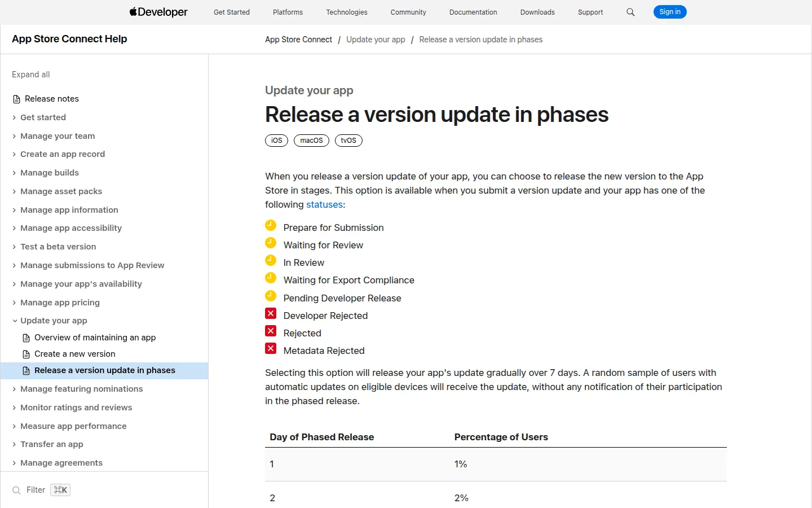This screenshot has width=812, height=508.
Task: Click the Day of Phased Release column header
Action: 322,437
